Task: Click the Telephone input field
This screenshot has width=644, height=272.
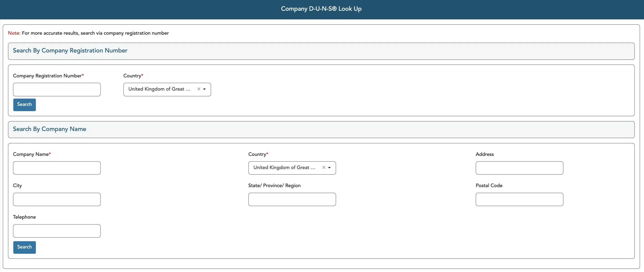Action: pos(57,231)
